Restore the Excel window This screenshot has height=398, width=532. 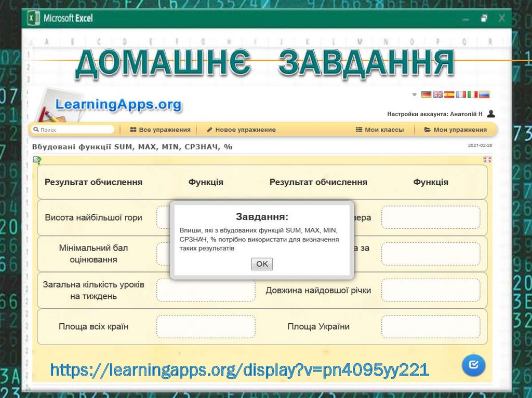(x=484, y=18)
